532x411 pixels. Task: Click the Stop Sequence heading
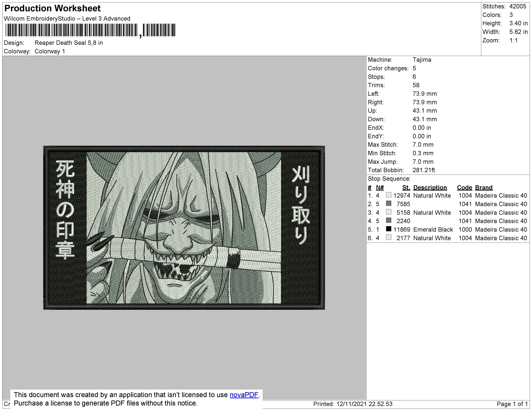(389, 179)
